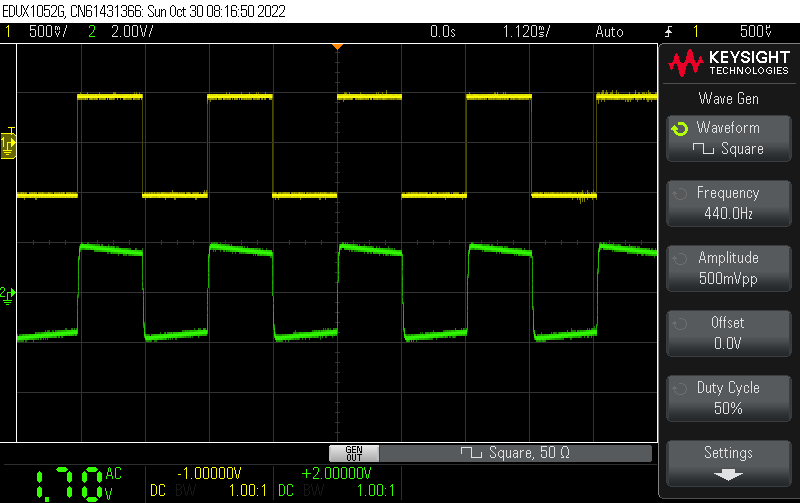Click the green rotary knob icon beside Waveform
Image resolution: width=800 pixels, height=503 pixels.
click(x=680, y=129)
